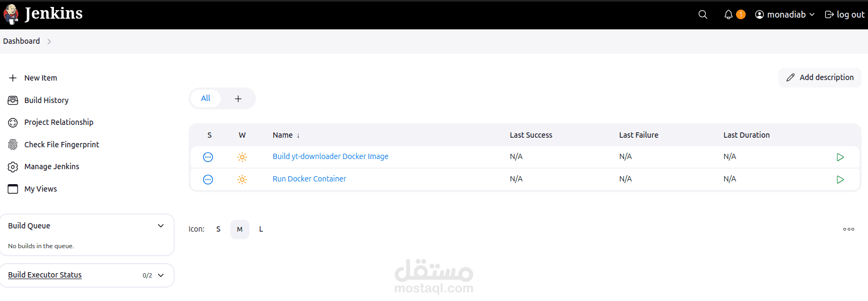Viewport: 868px width, 301px height.
Task: Set icon size to L
Action: tap(261, 229)
